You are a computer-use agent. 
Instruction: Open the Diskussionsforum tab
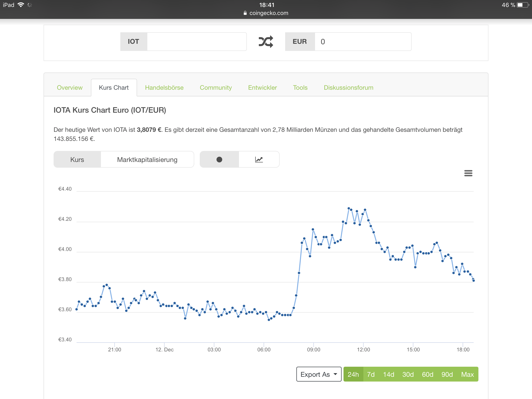(x=349, y=88)
